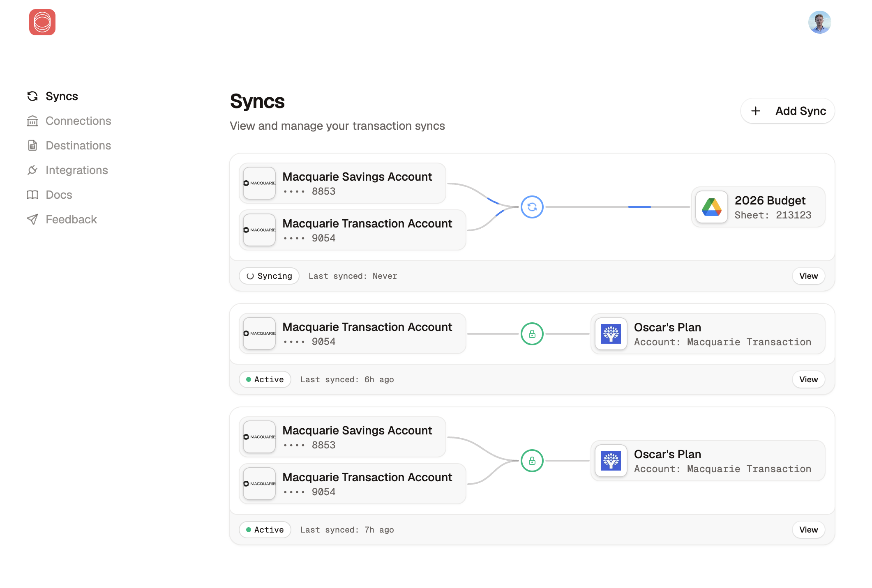Go to Destinations page
872x588 pixels.
coord(78,145)
